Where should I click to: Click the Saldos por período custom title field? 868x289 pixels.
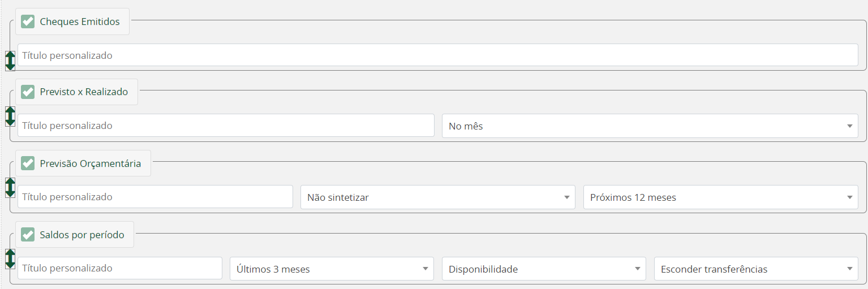tap(120, 269)
